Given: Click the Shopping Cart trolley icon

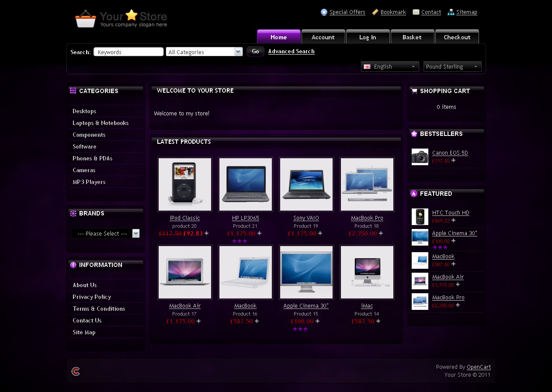Looking at the screenshot, I should 414,91.
